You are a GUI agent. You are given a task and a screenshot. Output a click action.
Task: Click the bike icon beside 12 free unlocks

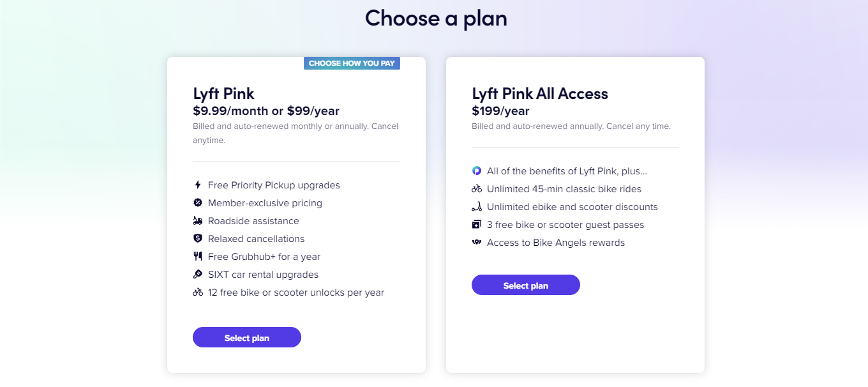[198, 292]
